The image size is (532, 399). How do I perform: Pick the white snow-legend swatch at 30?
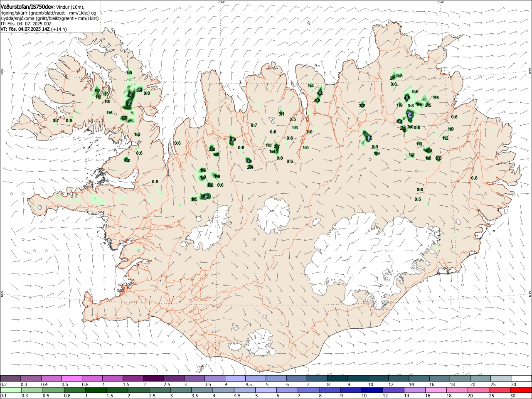520,378
